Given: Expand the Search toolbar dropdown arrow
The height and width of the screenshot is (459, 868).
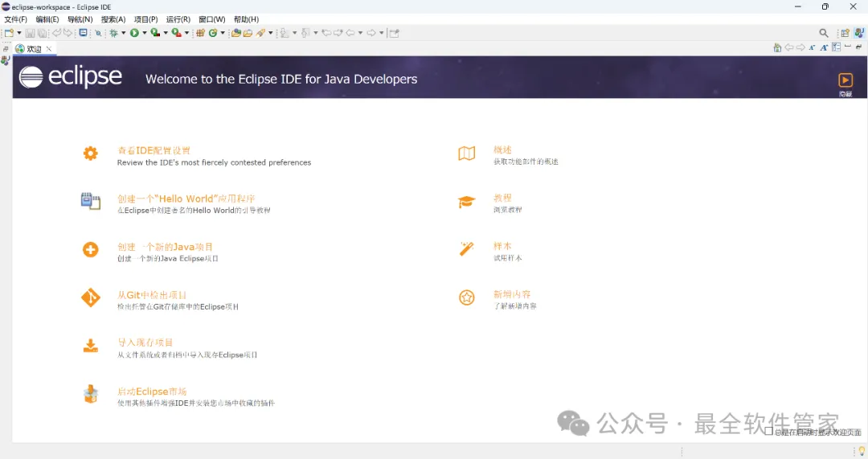Looking at the screenshot, I should coord(271,33).
